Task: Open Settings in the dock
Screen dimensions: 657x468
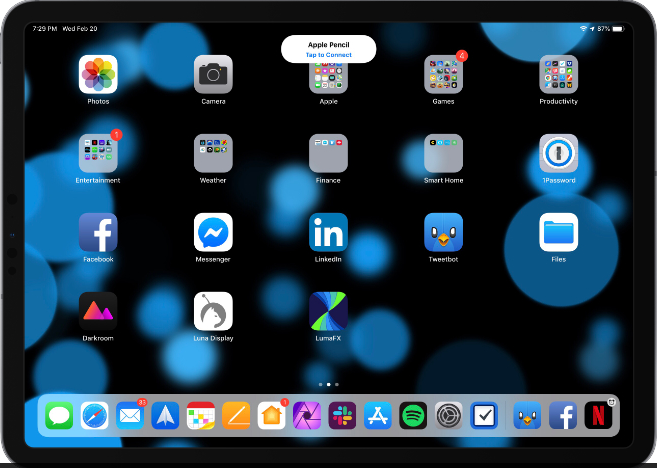Action: pos(449,416)
